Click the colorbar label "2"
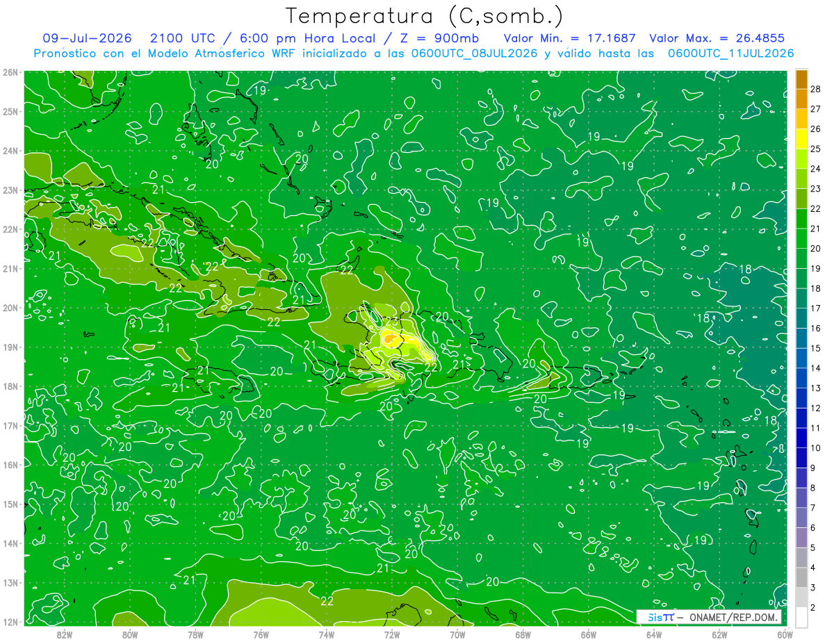The image size is (834, 644). click(812, 609)
